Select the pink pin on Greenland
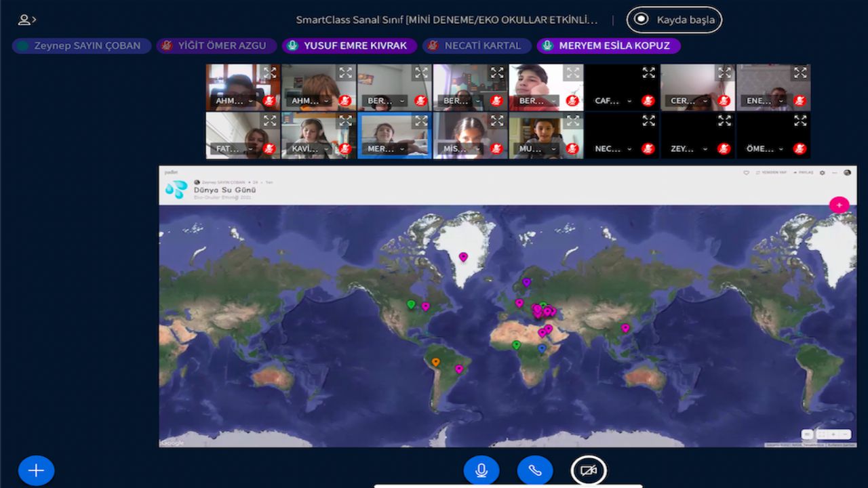This screenshot has width=868, height=488. (463, 257)
